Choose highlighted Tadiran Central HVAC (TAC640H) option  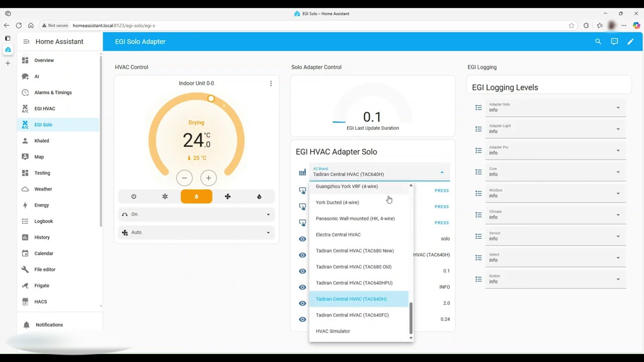359,299
